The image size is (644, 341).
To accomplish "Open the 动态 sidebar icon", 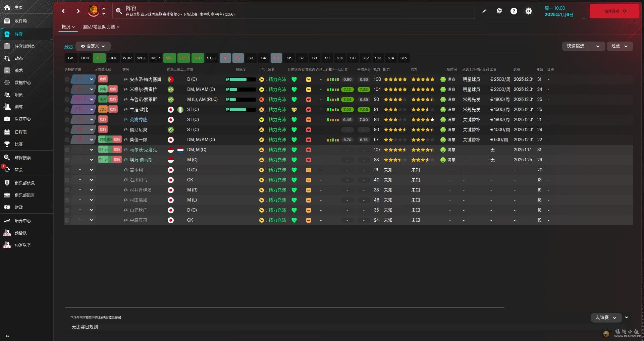I will (7, 58).
